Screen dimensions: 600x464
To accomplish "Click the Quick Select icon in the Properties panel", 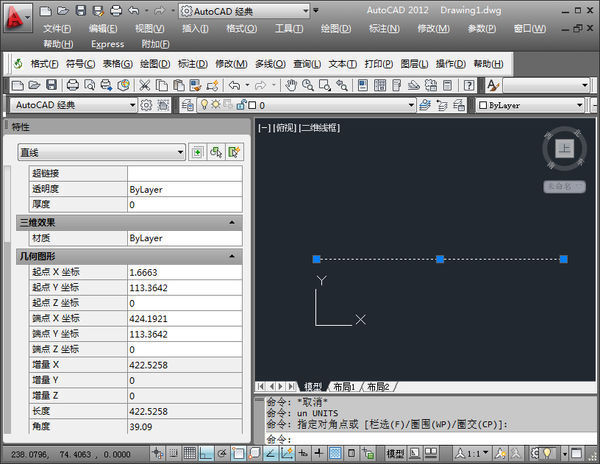I will (x=234, y=152).
